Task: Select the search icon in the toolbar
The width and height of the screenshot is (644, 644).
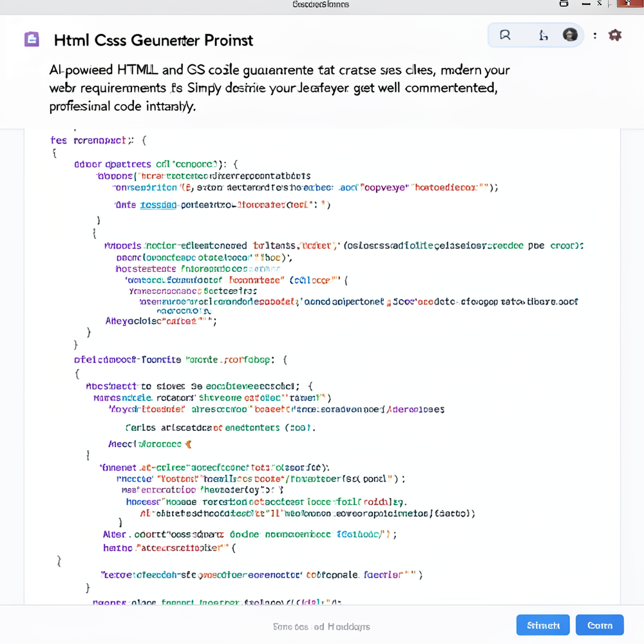Action: pyautogui.click(x=505, y=36)
